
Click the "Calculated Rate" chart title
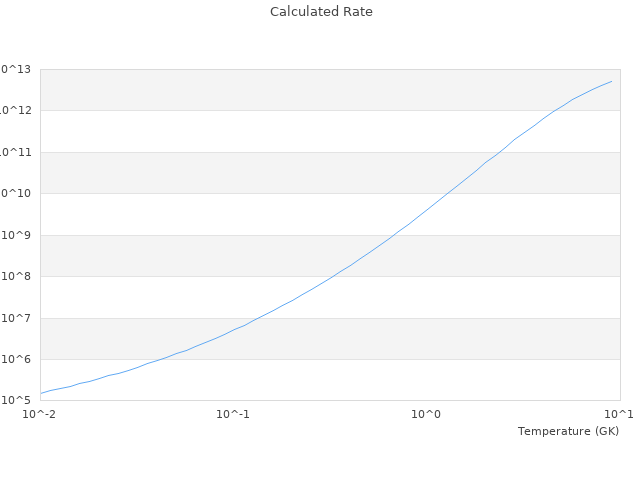[320, 12]
